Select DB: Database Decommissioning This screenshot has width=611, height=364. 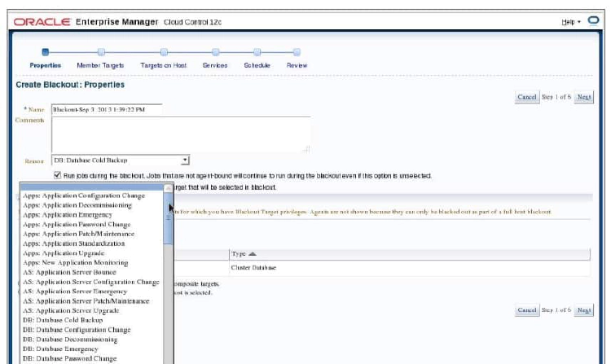(x=70, y=340)
